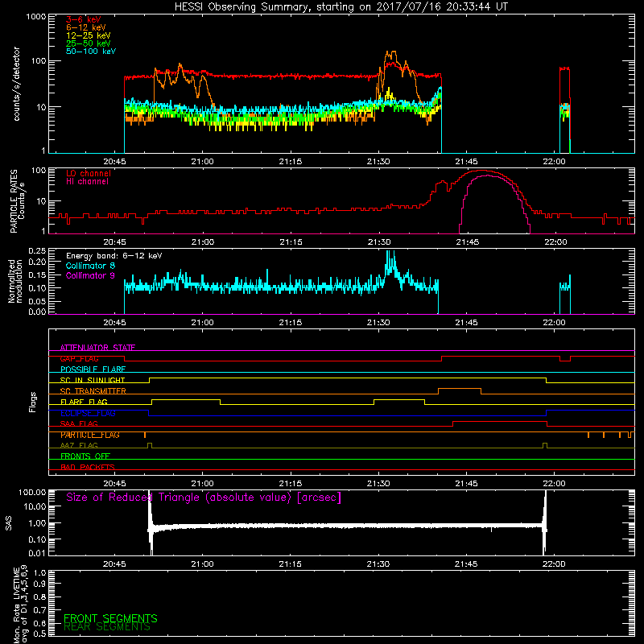Click the 'Size of Reduced Triangle' heading

click(204, 497)
